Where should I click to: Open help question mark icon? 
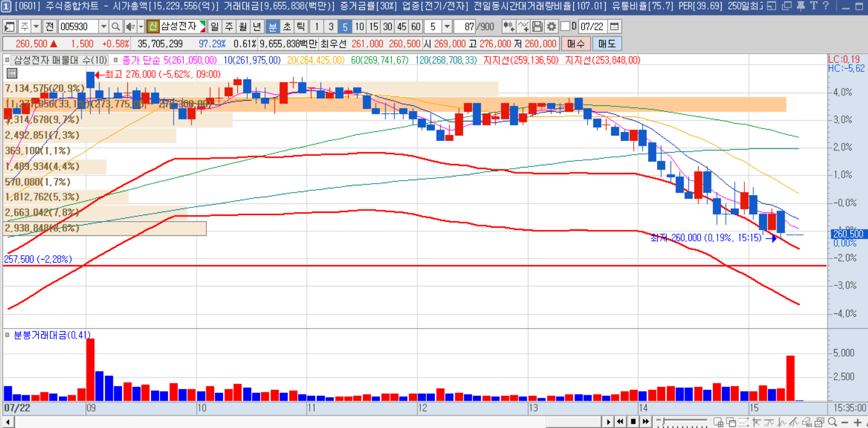pos(826,7)
